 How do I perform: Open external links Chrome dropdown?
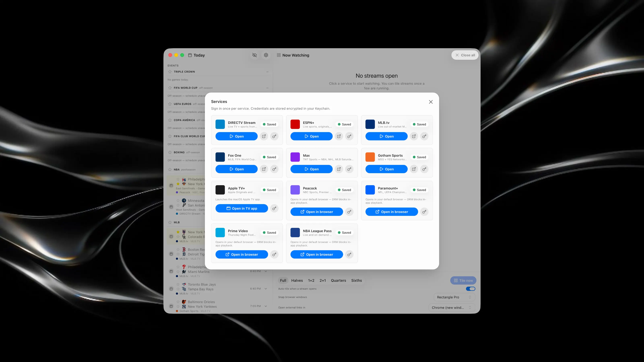[x=452, y=307]
